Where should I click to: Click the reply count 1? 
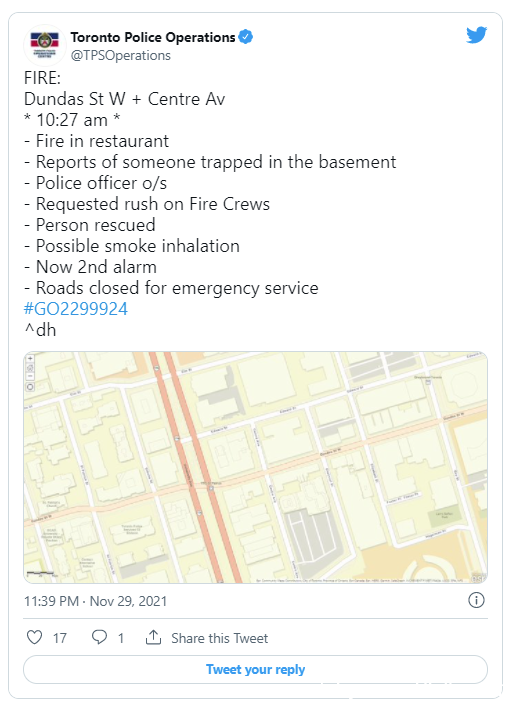[120, 638]
